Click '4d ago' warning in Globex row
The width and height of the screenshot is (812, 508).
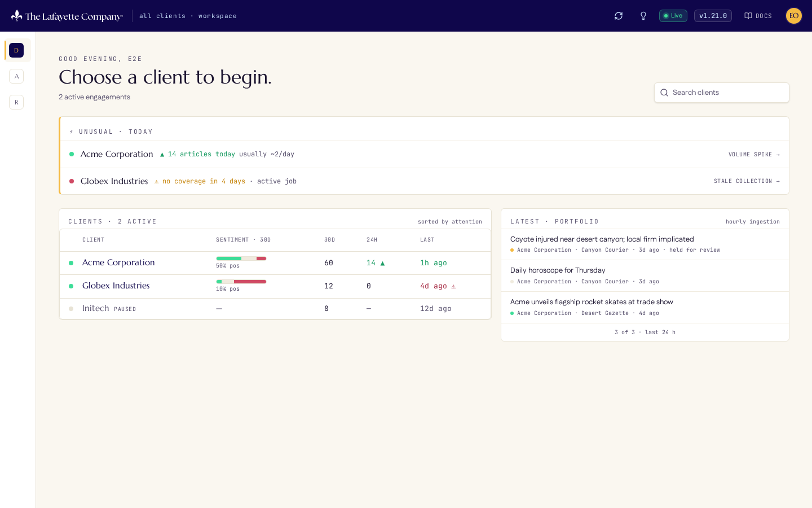pos(438,286)
